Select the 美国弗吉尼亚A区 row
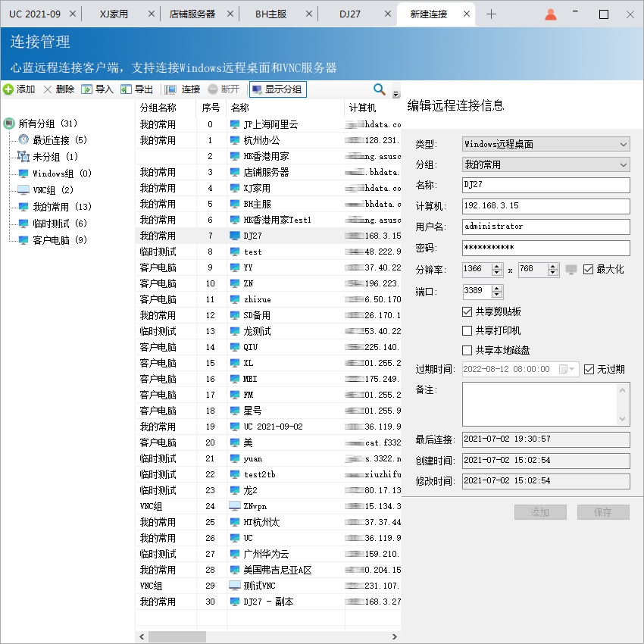Viewport: 644px width, 644px height. (x=268, y=570)
